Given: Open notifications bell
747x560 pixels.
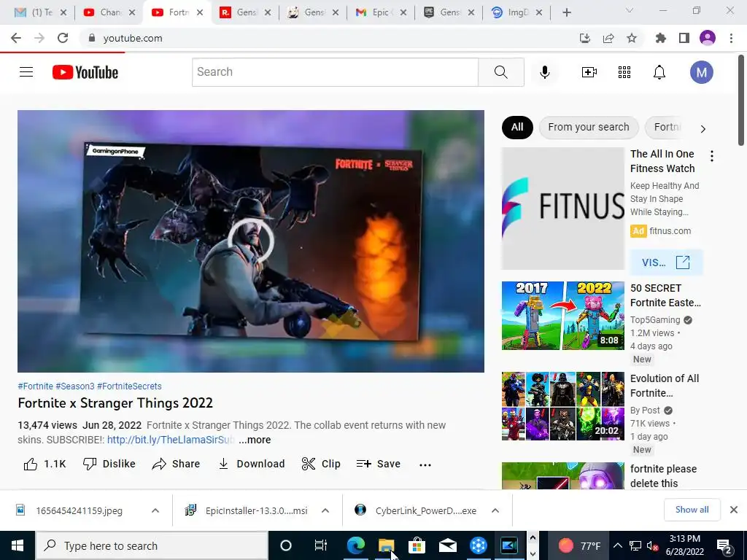Looking at the screenshot, I should [659, 72].
